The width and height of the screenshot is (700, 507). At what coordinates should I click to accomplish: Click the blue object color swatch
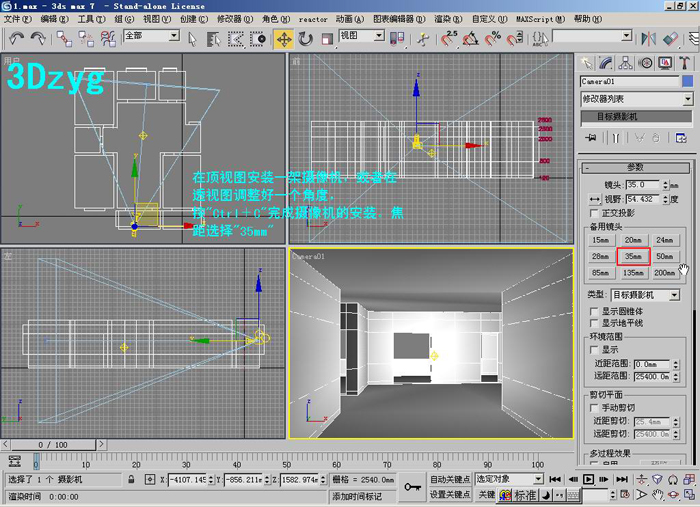[x=688, y=81]
